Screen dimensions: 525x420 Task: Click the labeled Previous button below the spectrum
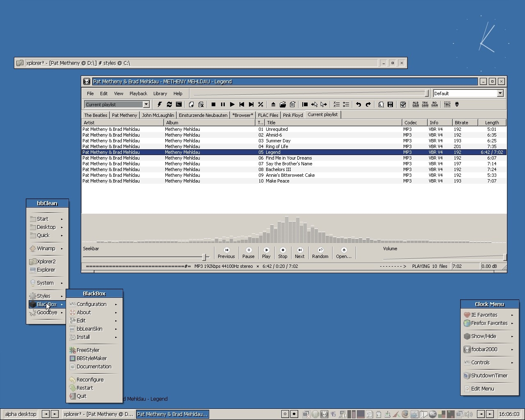226,253
